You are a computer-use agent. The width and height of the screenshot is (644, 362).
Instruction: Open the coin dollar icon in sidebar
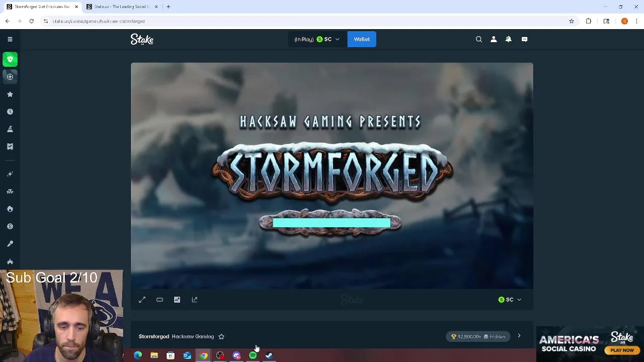(x=10, y=226)
